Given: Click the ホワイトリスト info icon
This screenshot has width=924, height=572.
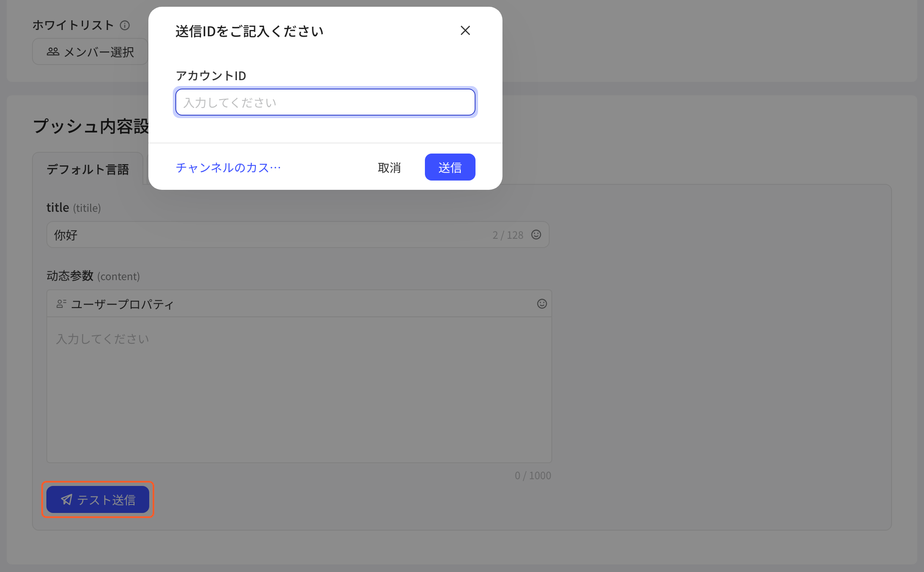Looking at the screenshot, I should point(125,25).
